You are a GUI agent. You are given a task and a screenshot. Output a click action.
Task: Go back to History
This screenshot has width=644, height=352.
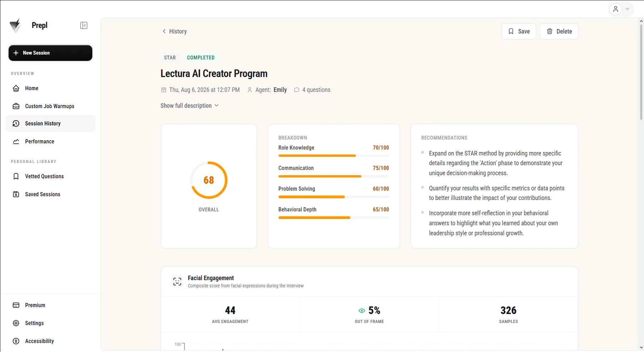(x=175, y=31)
